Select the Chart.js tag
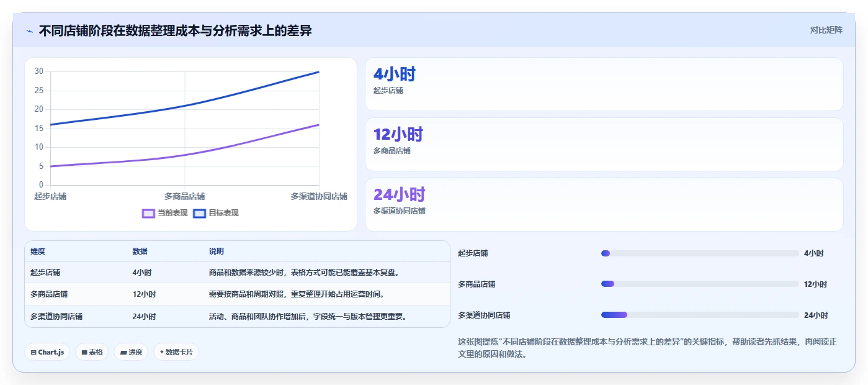The image size is (868, 385). (x=47, y=352)
